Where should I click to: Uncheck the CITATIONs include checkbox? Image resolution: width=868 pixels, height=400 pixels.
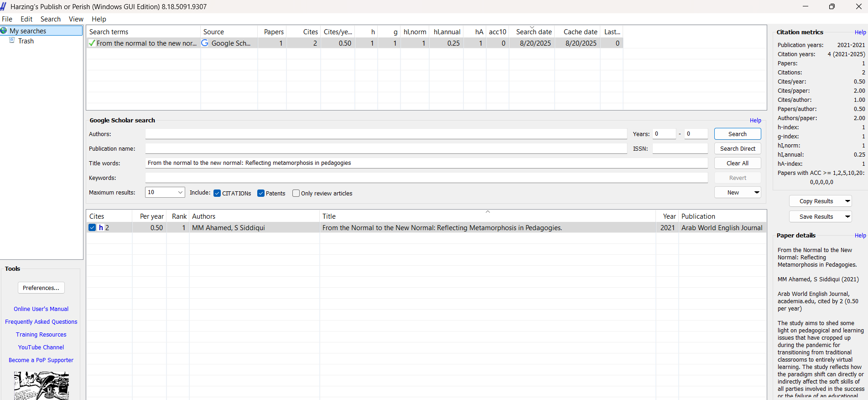(217, 193)
